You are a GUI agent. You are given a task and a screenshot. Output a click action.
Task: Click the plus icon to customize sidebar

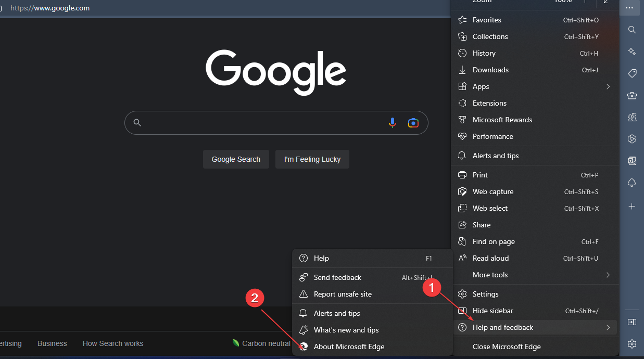[632, 207]
